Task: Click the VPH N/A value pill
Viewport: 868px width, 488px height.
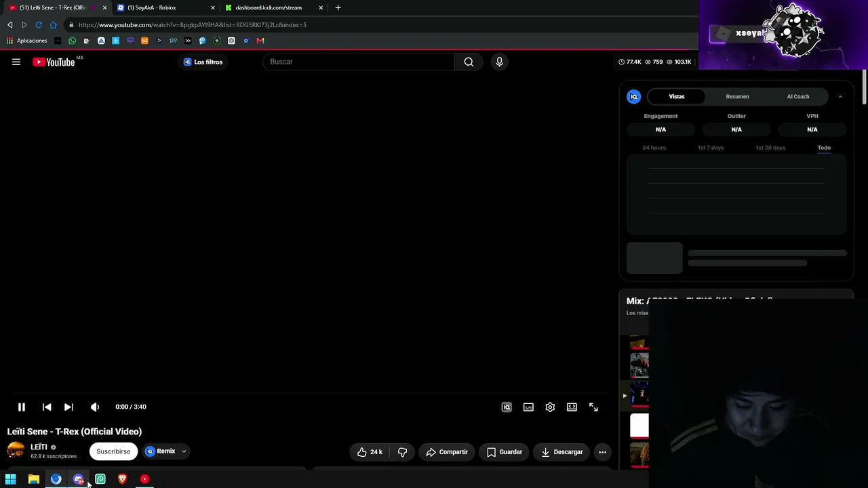Action: [x=812, y=129]
